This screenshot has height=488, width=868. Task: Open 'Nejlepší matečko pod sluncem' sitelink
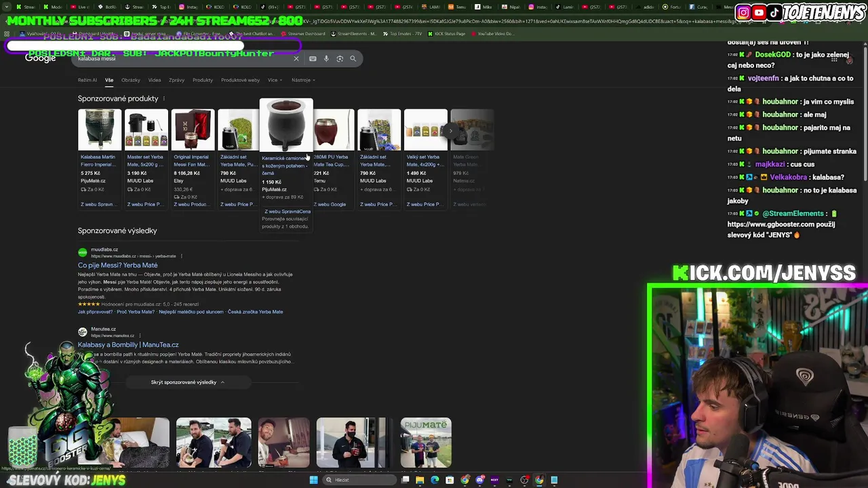click(x=191, y=312)
